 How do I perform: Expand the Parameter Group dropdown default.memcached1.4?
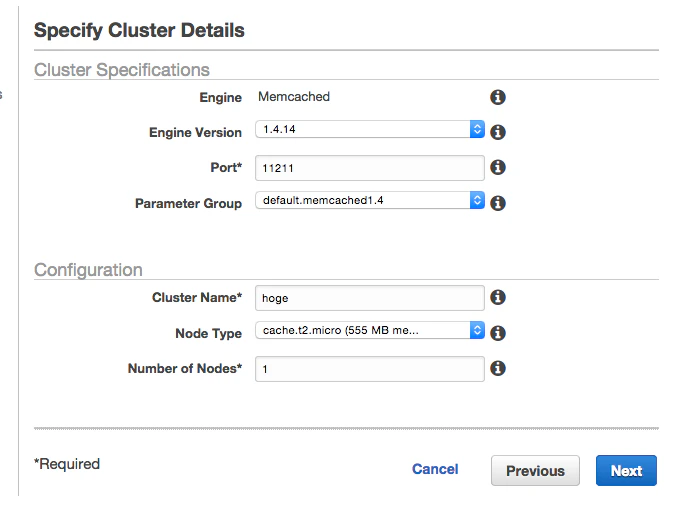coord(370,200)
